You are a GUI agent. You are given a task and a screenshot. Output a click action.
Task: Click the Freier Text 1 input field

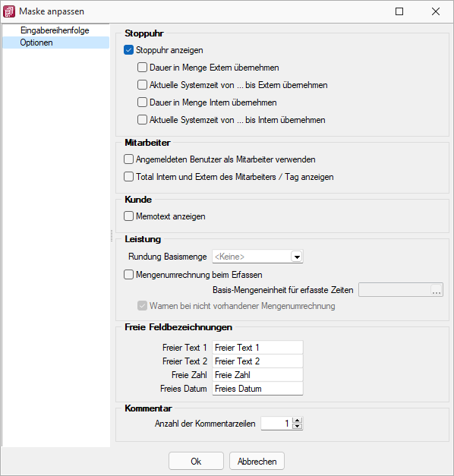(x=257, y=348)
